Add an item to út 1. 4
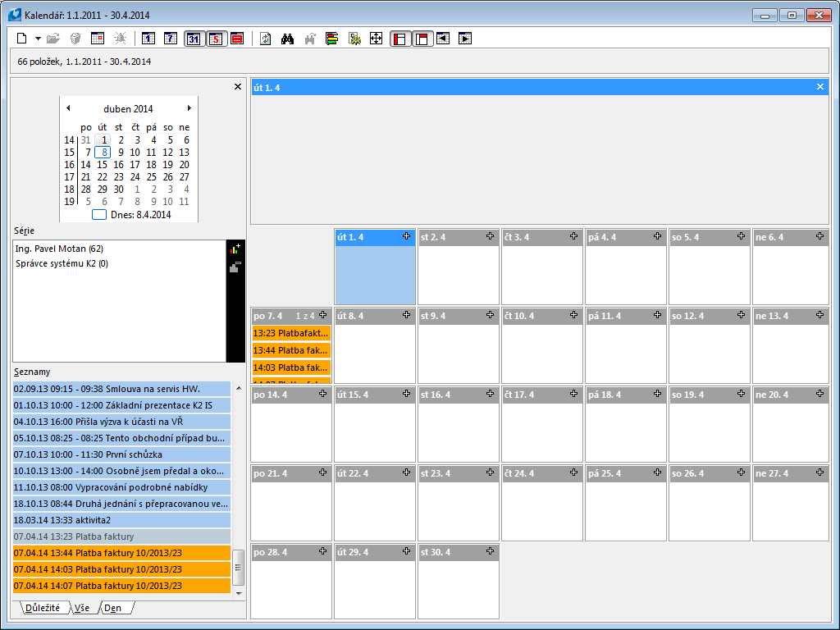This screenshot has height=630, width=840. 407,236
